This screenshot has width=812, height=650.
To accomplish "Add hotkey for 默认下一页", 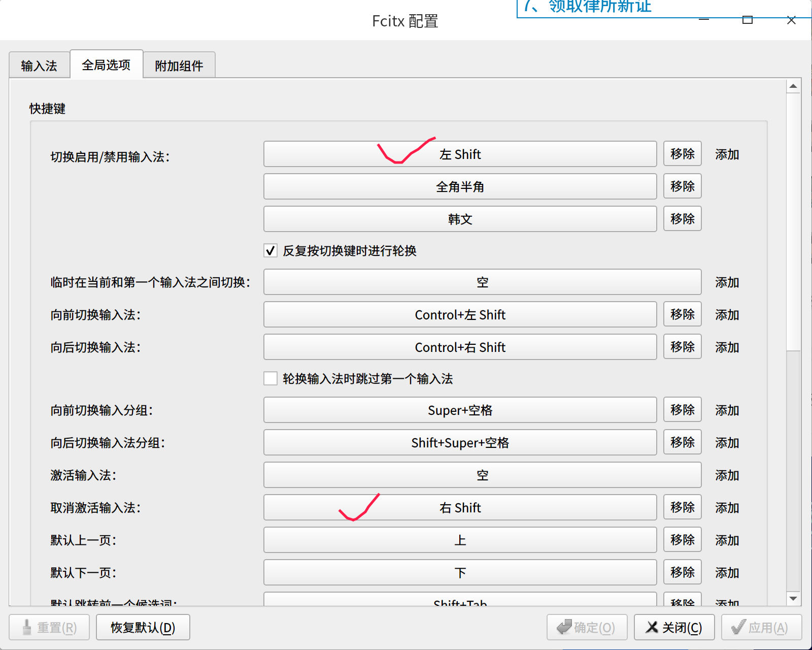I will [727, 573].
